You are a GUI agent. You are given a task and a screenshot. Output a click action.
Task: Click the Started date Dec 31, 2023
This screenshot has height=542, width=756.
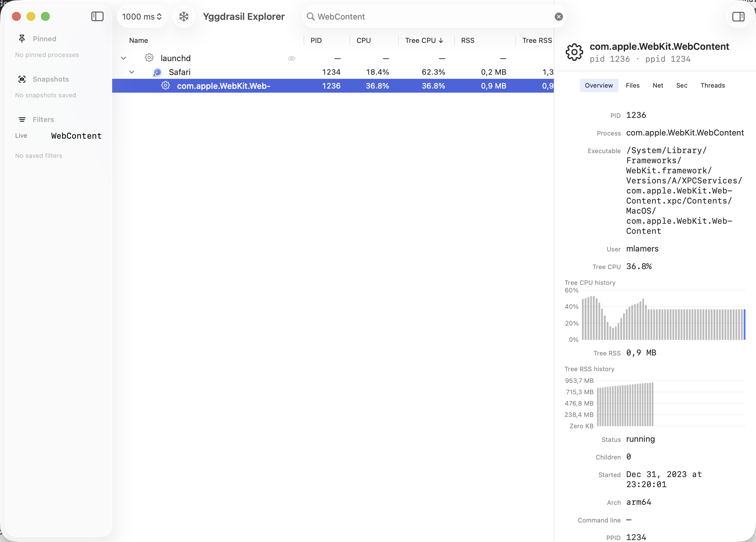coord(664,479)
